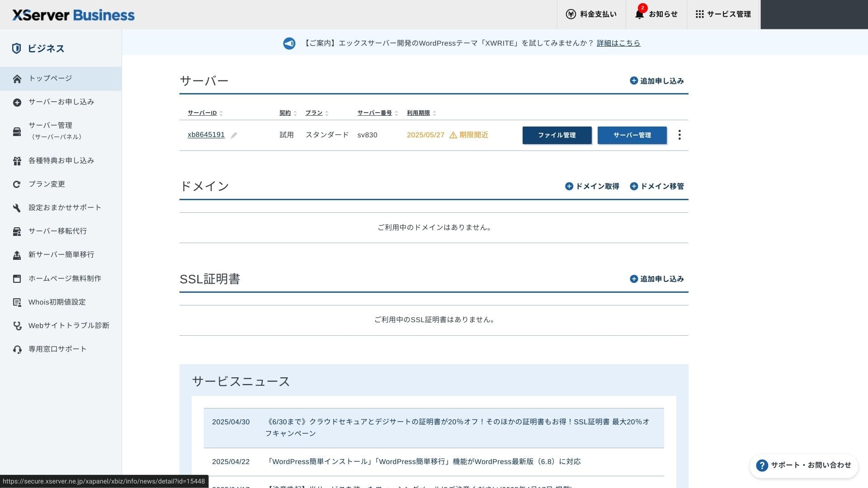This screenshot has width=868, height=488.
Task: Click the question mark support icon
Action: (x=762, y=465)
